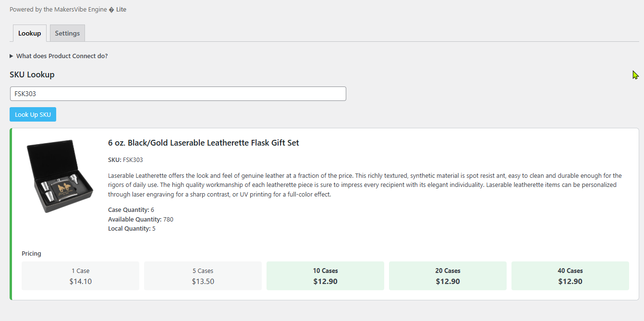Viewport: 644px width, 321px height.
Task: Click the Laserable Leatherette description paragraph
Action: click(365, 185)
